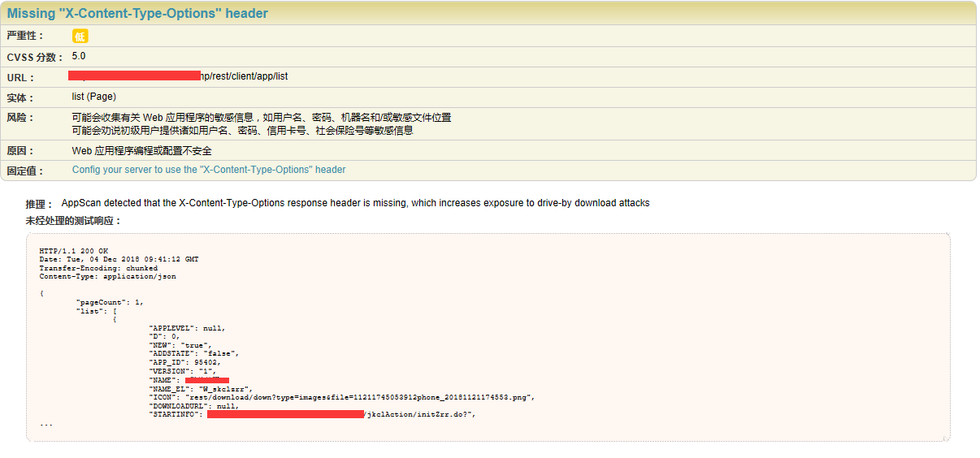Select the Date header line in response

pos(119,259)
